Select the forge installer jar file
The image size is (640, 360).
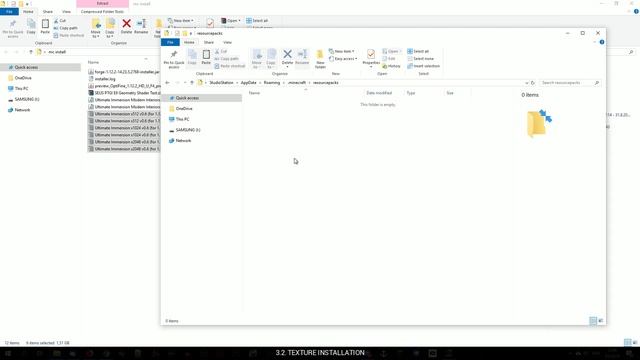[124, 72]
